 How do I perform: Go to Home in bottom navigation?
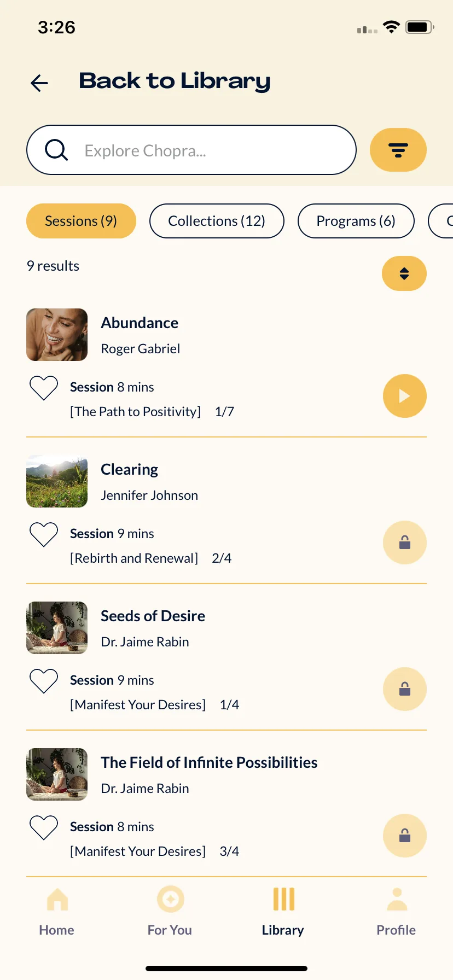(x=57, y=911)
